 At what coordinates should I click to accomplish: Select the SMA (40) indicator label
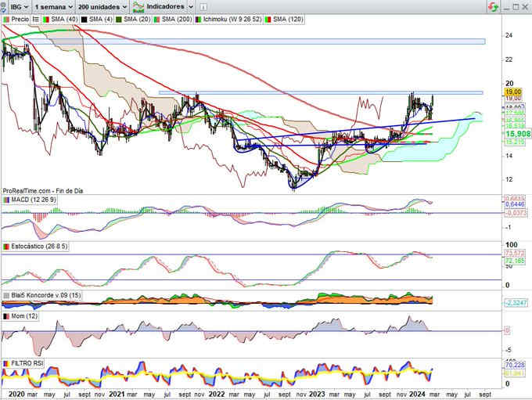62,17
